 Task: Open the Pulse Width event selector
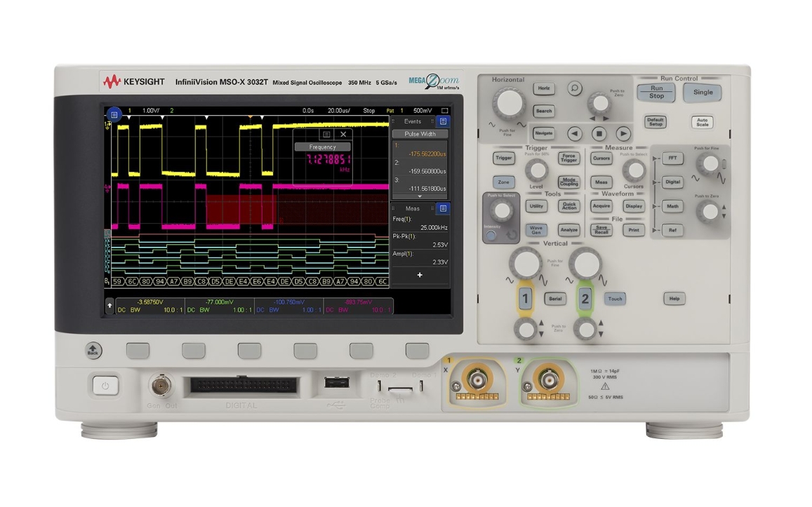[420, 133]
